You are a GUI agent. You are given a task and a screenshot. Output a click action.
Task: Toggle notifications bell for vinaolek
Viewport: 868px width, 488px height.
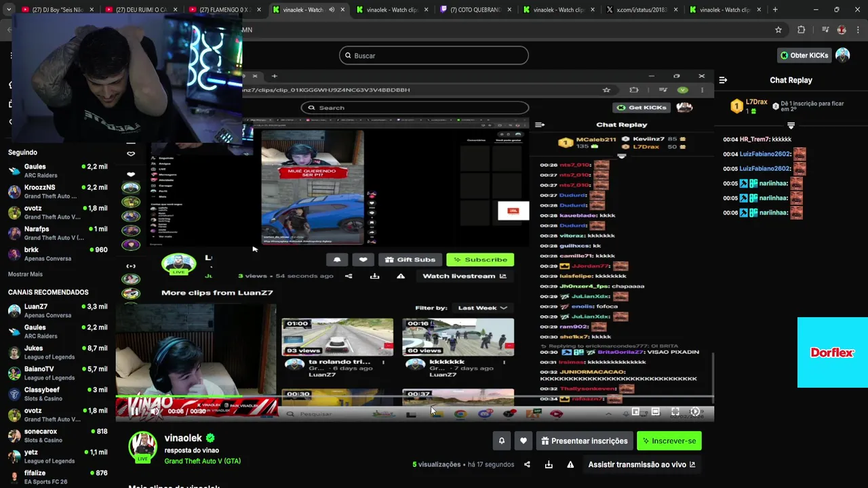[x=501, y=441]
